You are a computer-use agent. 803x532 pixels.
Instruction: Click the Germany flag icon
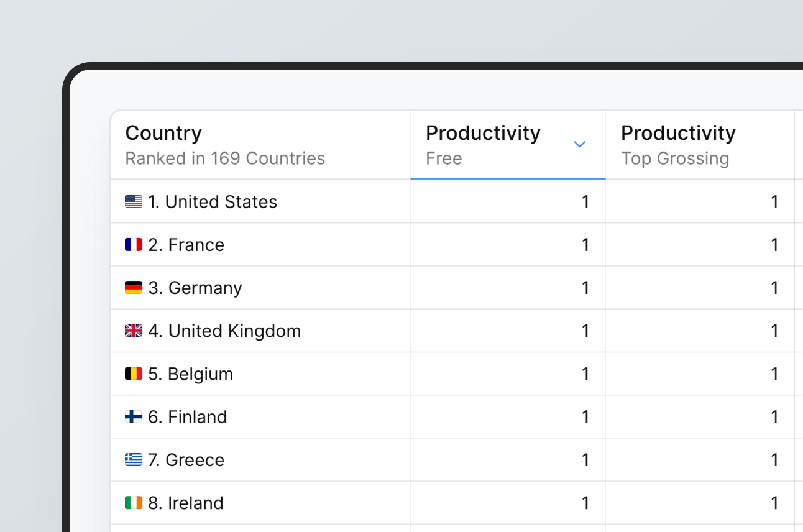tap(134, 288)
